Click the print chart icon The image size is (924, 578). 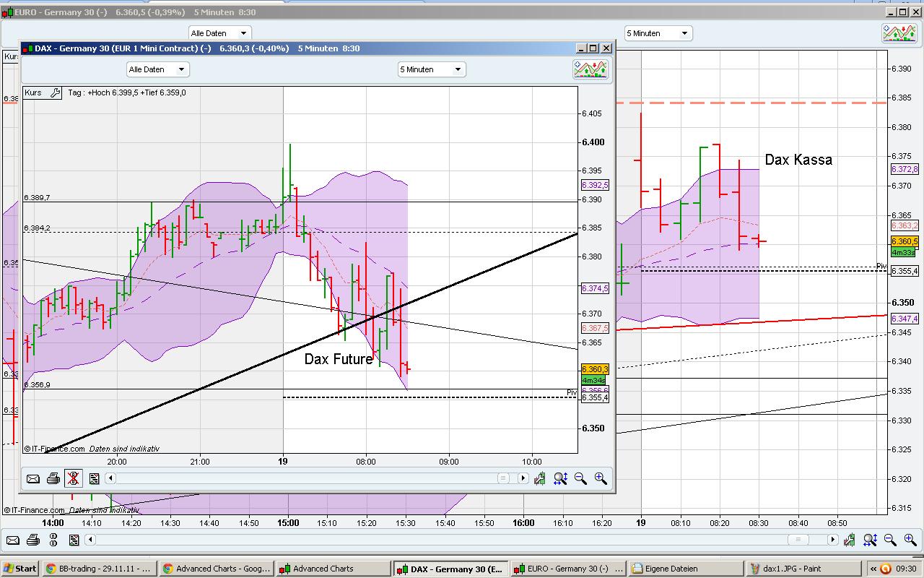point(53,478)
